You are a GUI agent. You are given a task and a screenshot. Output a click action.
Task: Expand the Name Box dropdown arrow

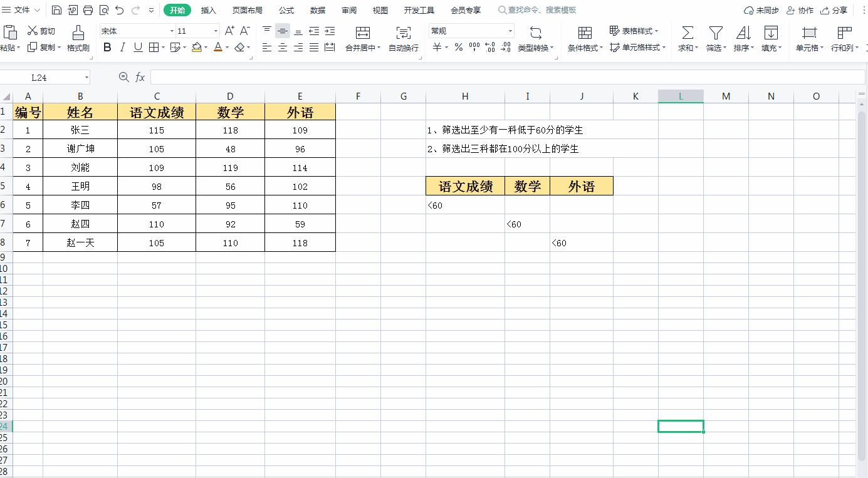[x=86, y=77]
